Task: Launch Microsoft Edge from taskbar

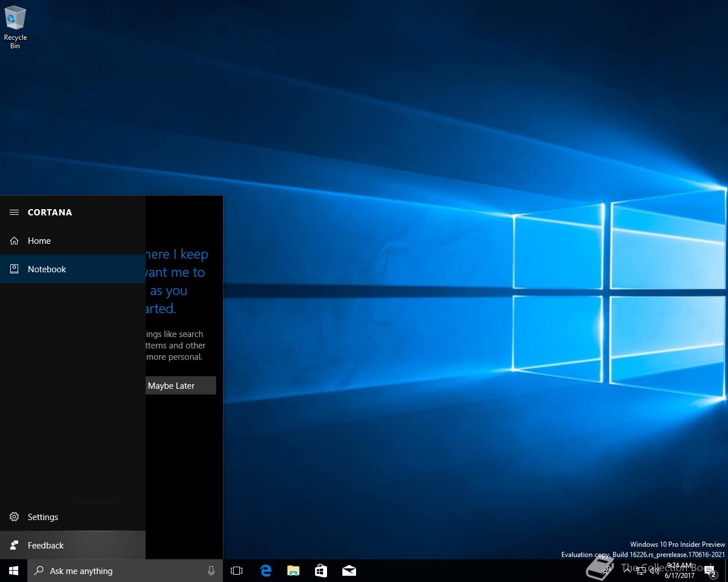Action: [265, 571]
